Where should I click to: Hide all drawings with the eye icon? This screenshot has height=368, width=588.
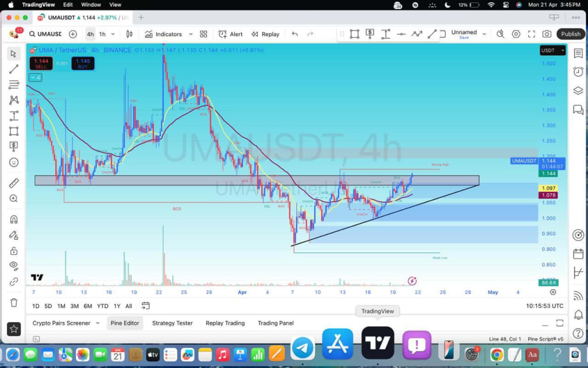[14, 266]
